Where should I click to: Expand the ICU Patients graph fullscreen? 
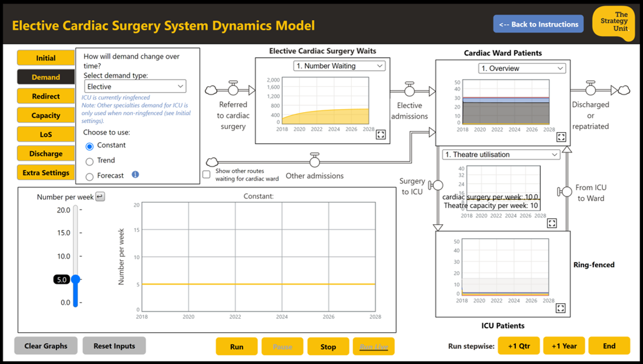point(560,308)
